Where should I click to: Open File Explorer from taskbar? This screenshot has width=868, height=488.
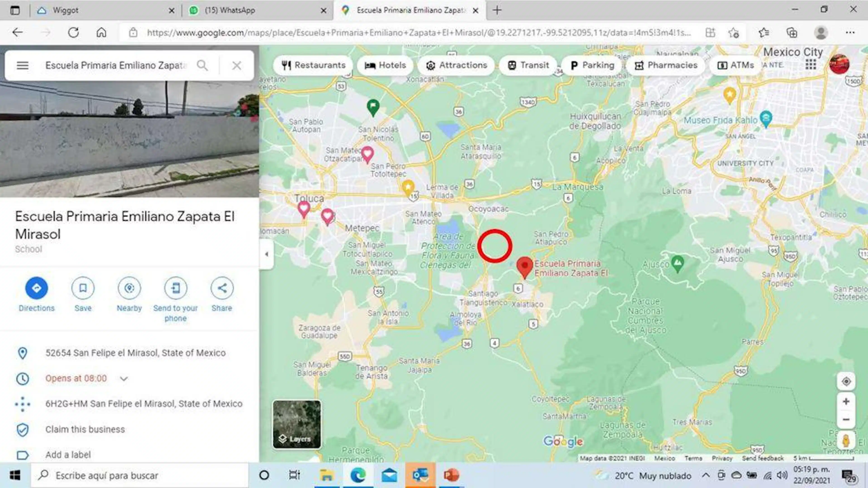(326, 476)
